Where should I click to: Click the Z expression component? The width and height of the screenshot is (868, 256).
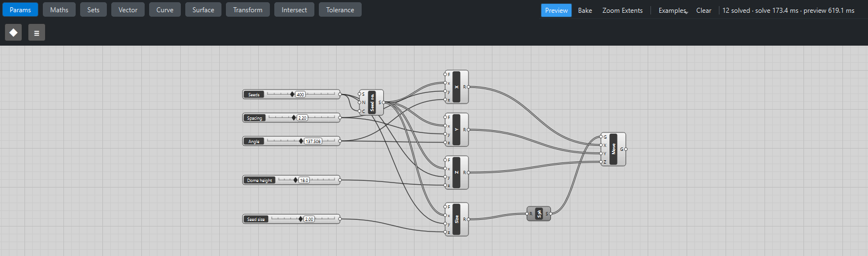click(456, 173)
